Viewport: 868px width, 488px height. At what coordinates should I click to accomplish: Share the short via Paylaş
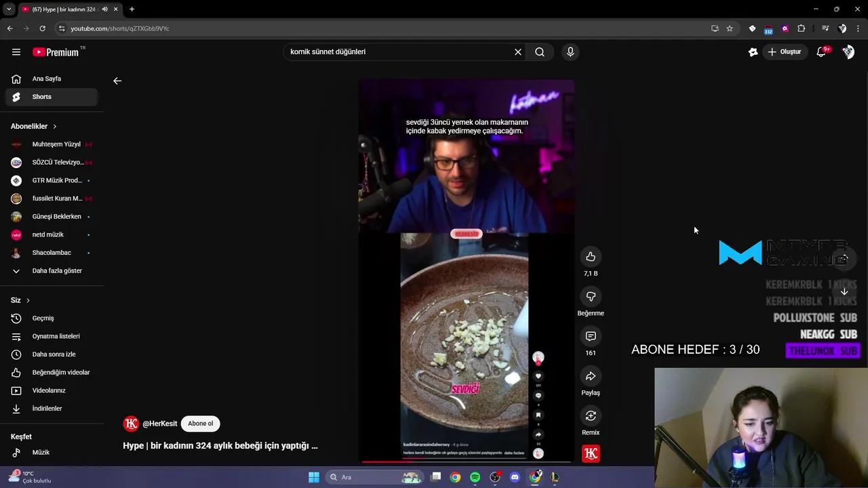[591, 376]
